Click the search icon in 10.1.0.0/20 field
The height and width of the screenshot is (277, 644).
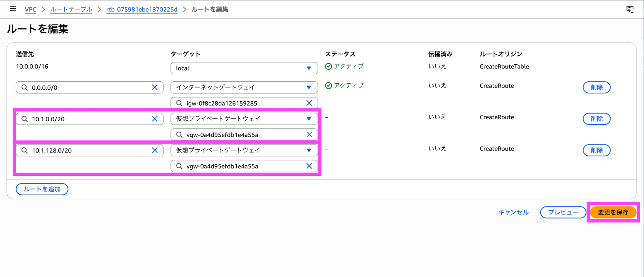click(x=24, y=119)
